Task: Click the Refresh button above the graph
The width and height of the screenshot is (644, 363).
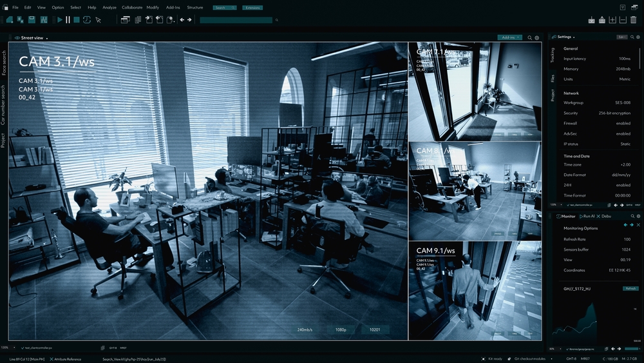Action: (630, 289)
